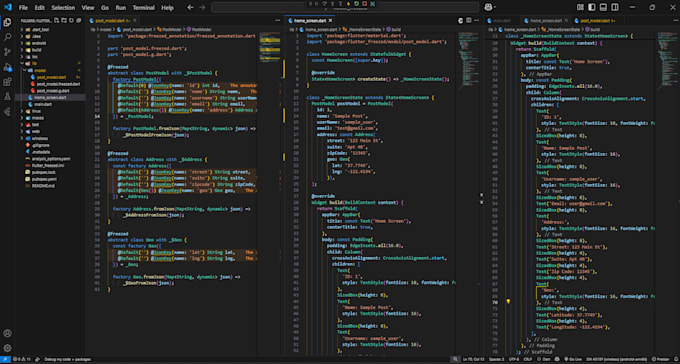The width and height of the screenshot is (680, 364).
Task: Click the command center search box
Action: coord(345,7)
